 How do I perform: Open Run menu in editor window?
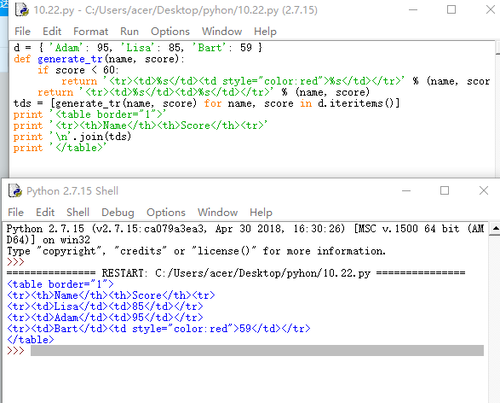click(x=129, y=31)
